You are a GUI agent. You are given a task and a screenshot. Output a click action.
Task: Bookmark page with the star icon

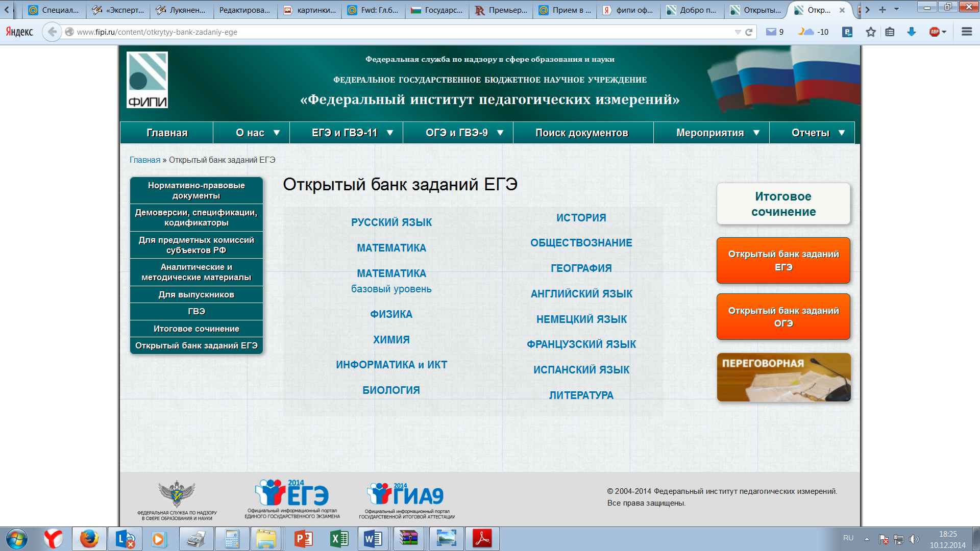(x=871, y=32)
